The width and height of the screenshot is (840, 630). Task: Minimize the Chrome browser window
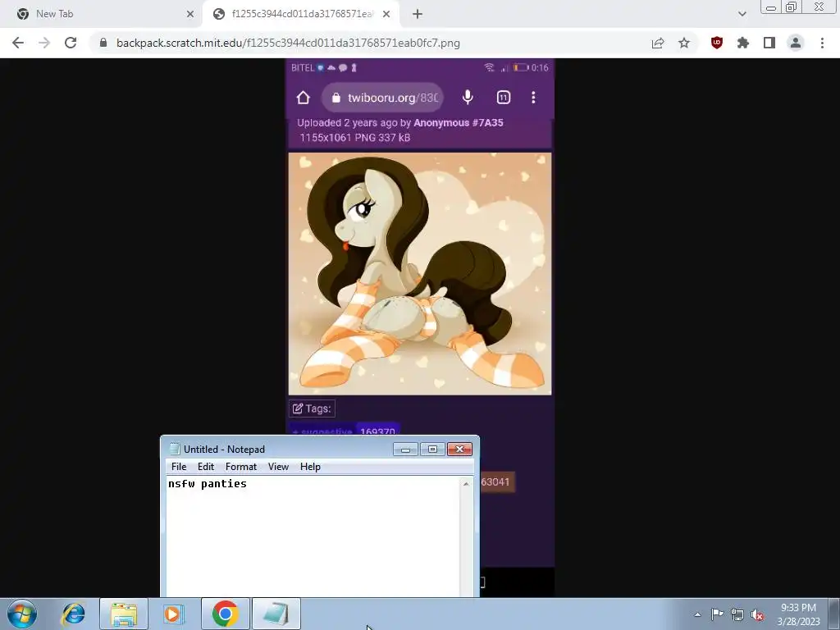point(771,7)
